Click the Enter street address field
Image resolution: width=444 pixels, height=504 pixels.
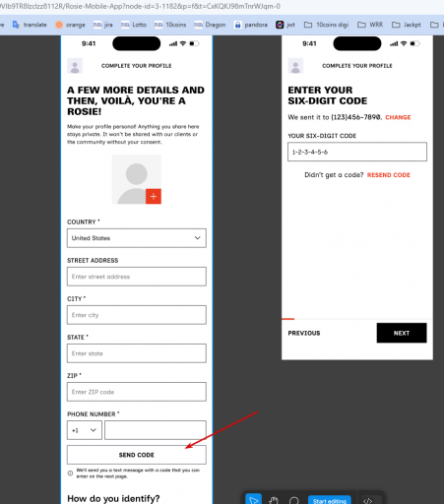pos(137,277)
